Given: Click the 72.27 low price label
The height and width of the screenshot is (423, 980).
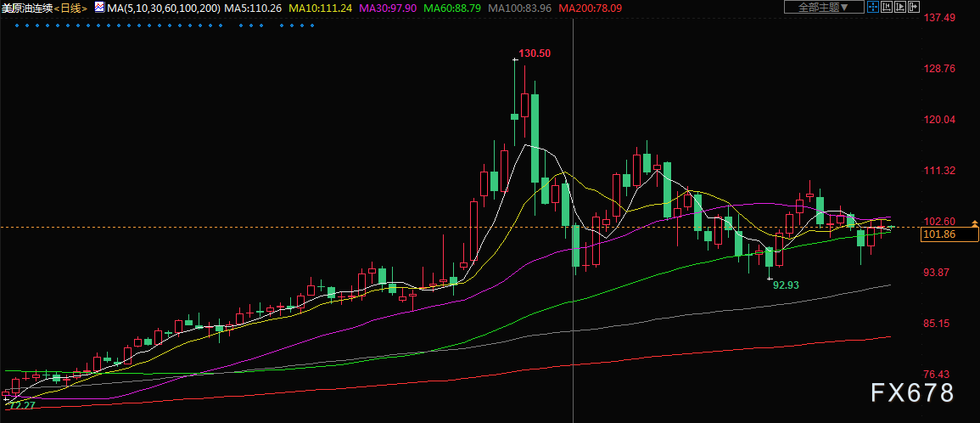Looking at the screenshot, I should pos(23,405).
